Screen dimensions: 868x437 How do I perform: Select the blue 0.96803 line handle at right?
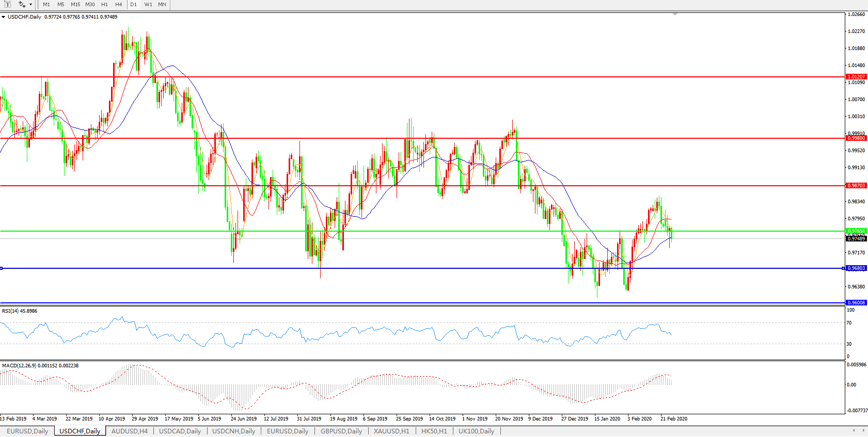click(843, 268)
